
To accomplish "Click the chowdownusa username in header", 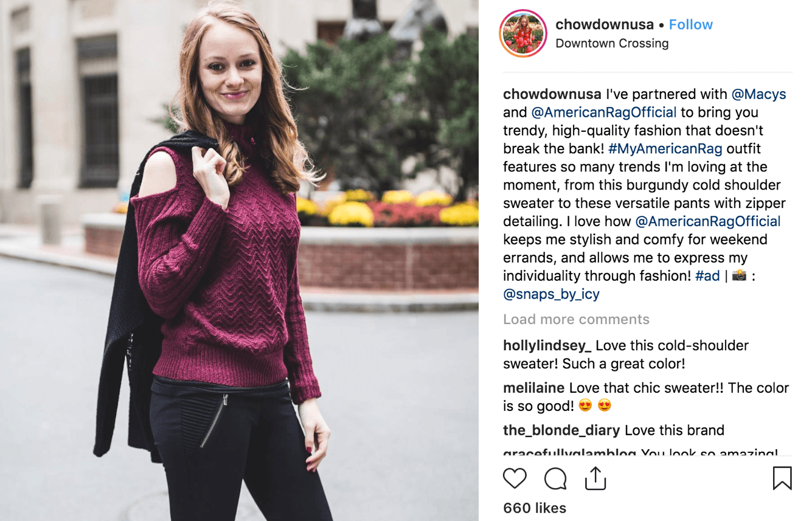I will pyautogui.click(x=604, y=25).
